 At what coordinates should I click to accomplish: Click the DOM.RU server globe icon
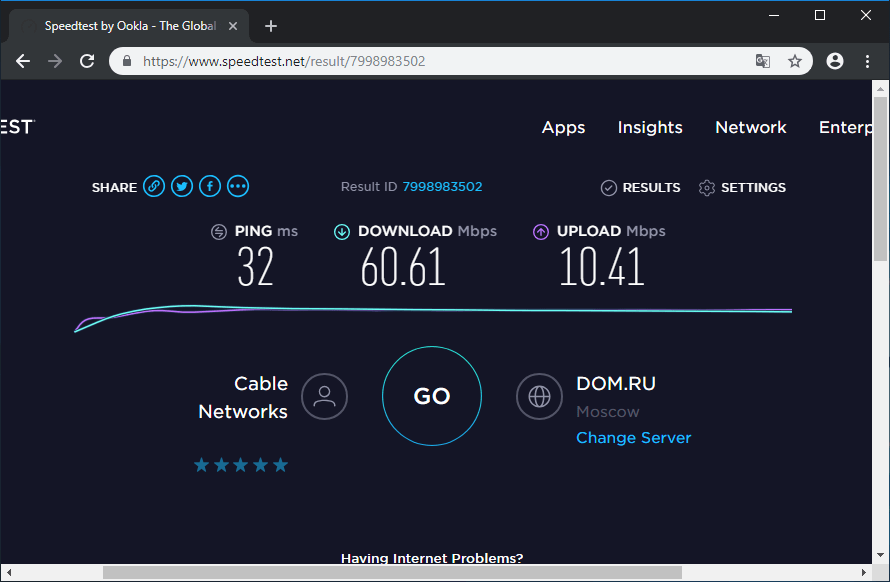(x=539, y=397)
